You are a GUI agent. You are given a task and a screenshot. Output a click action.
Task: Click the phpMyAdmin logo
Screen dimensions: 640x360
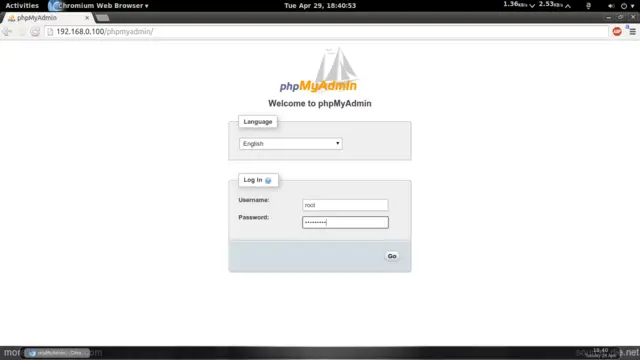tap(319, 70)
